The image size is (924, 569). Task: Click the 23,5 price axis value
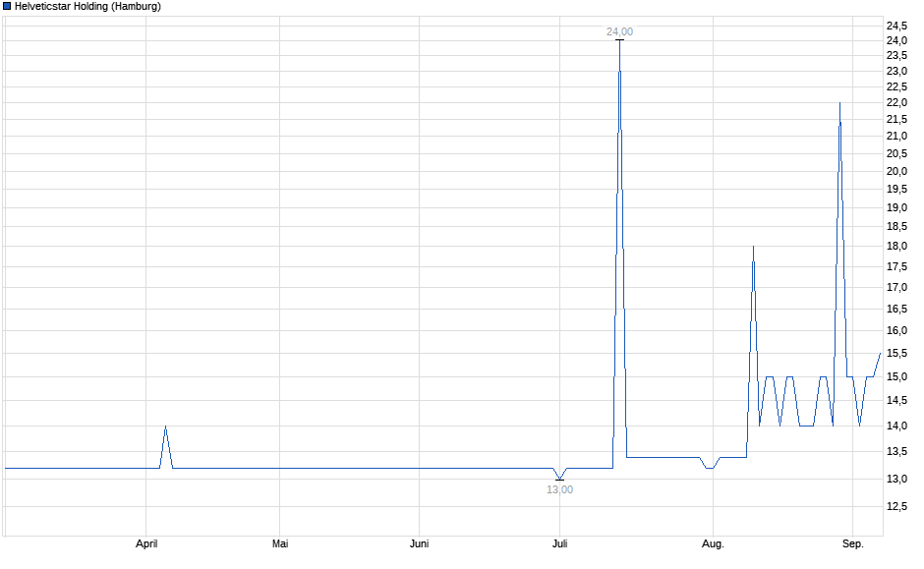click(896, 56)
